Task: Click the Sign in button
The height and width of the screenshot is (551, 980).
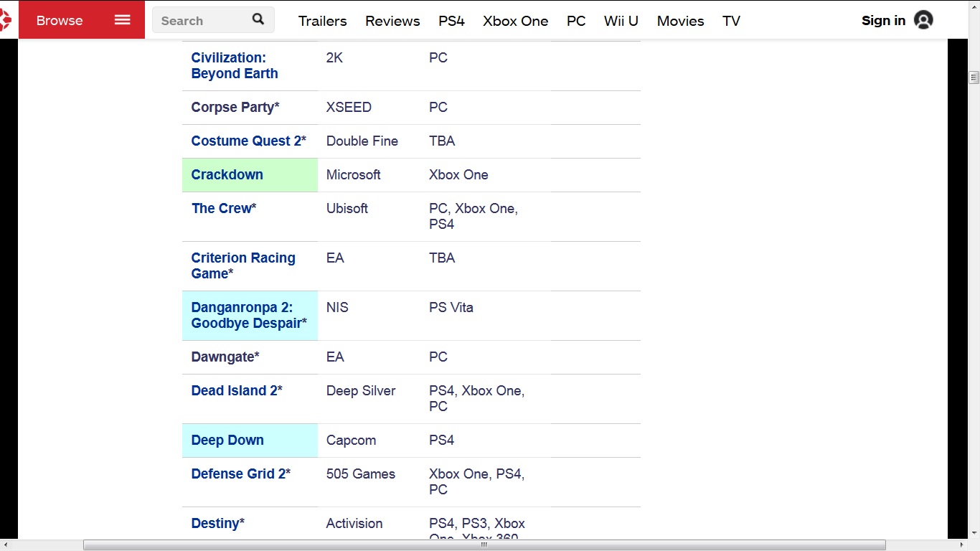Action: point(883,20)
